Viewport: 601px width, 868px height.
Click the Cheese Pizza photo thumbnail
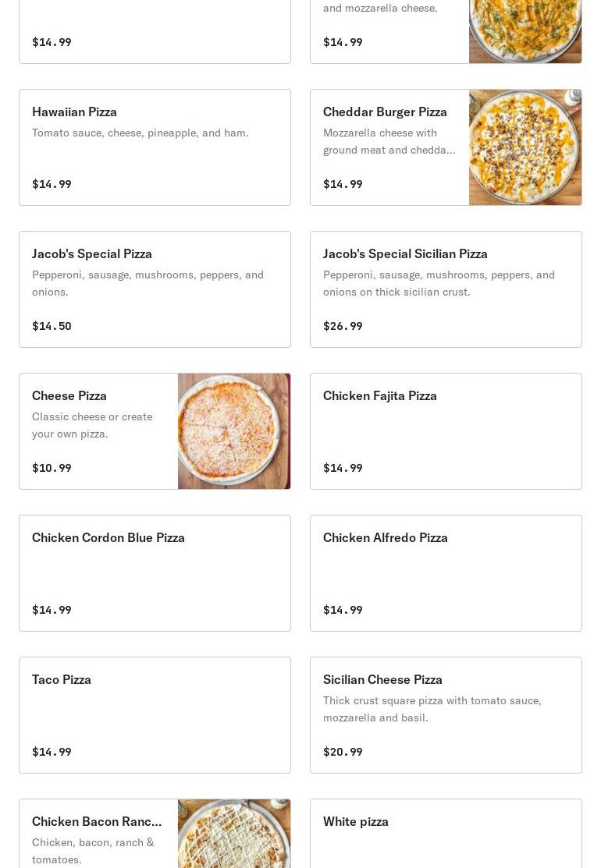(233, 431)
